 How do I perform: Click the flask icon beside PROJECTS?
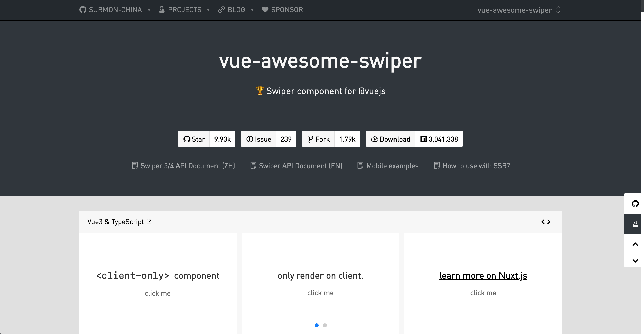pos(162,10)
